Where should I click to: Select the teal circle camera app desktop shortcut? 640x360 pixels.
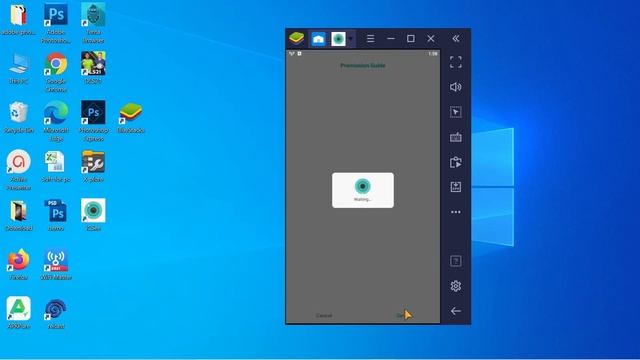point(93,215)
